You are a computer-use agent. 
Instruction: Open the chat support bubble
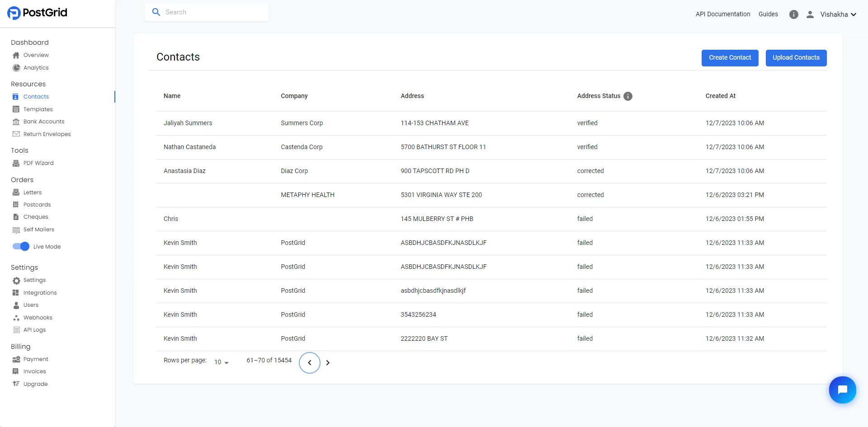click(843, 389)
